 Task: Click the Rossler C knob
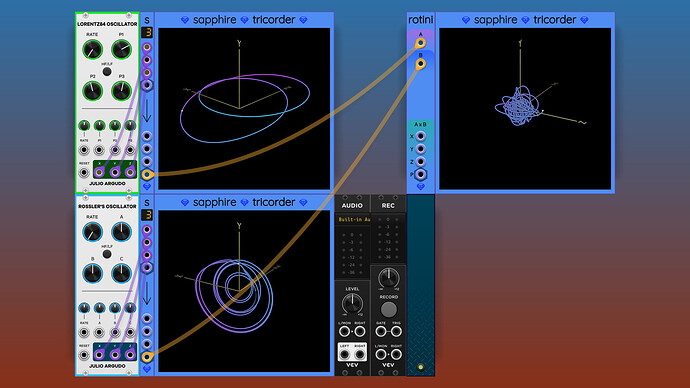(121, 274)
